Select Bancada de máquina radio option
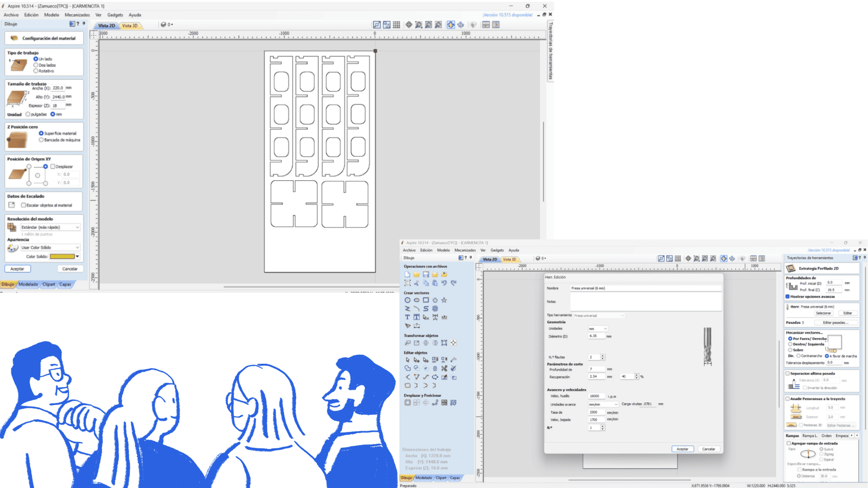The width and height of the screenshot is (868, 488). pos(41,140)
